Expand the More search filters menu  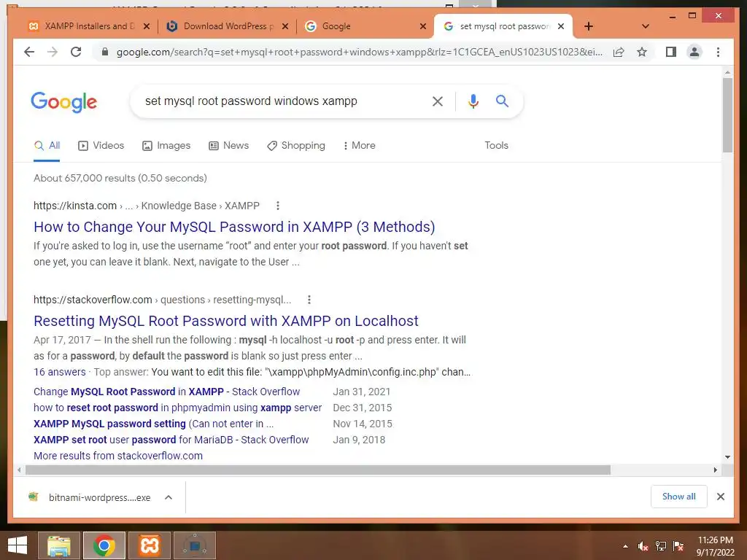tap(359, 145)
